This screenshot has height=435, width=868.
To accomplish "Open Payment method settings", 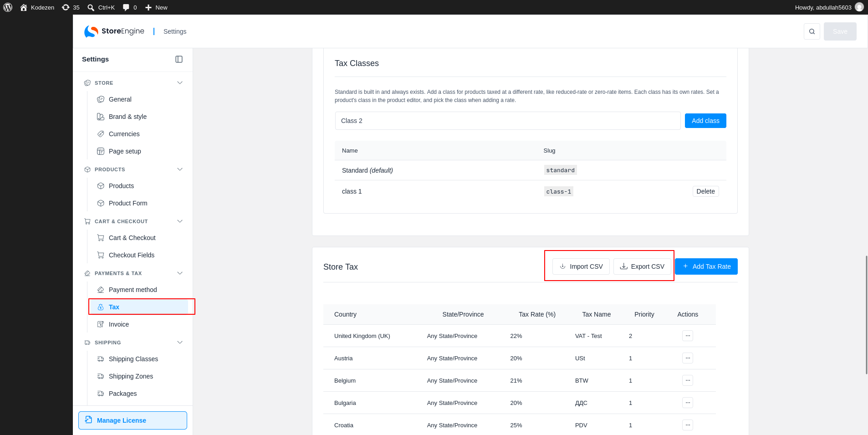I will (139, 290).
